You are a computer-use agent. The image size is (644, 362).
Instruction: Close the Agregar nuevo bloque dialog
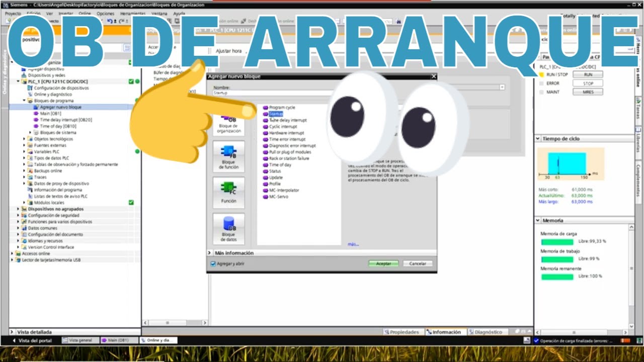pos(433,76)
